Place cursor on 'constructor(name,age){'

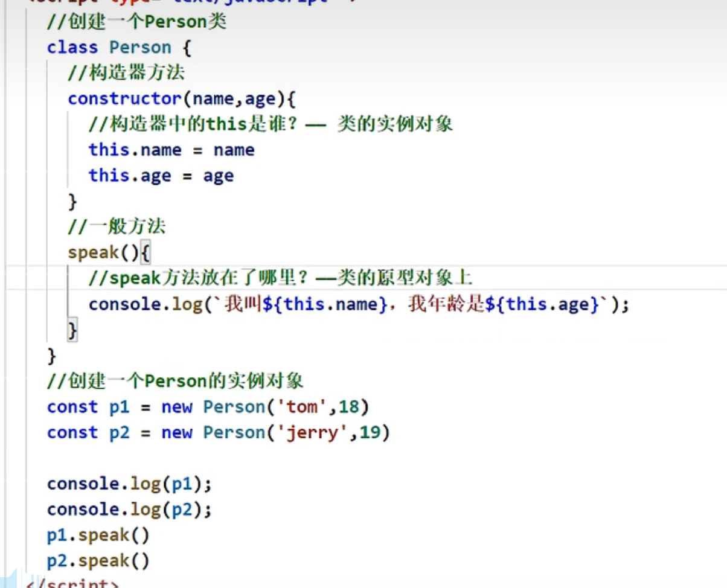tap(182, 99)
